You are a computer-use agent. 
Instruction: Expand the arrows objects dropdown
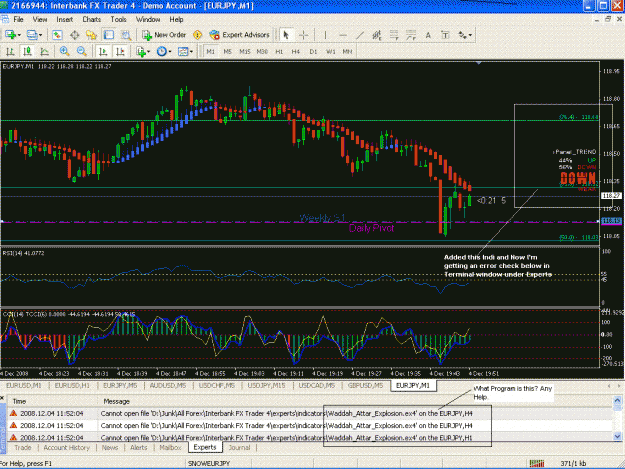pyautogui.click(x=470, y=35)
